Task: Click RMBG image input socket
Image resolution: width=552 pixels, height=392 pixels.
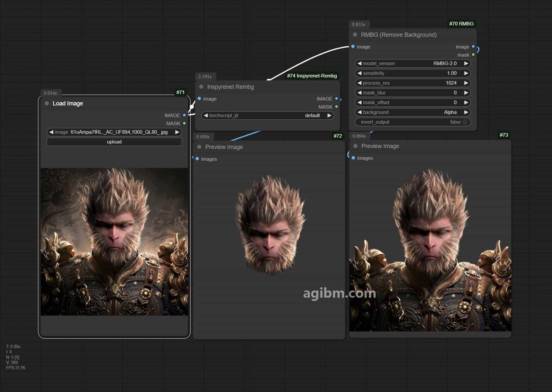Action: 353,47
